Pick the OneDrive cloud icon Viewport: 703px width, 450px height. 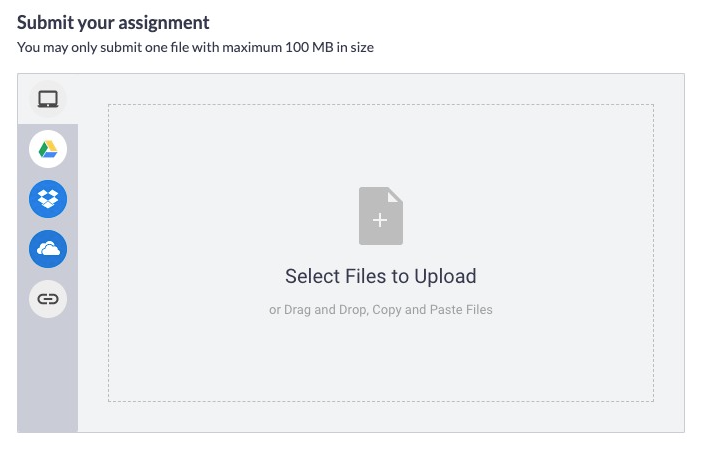(x=48, y=249)
